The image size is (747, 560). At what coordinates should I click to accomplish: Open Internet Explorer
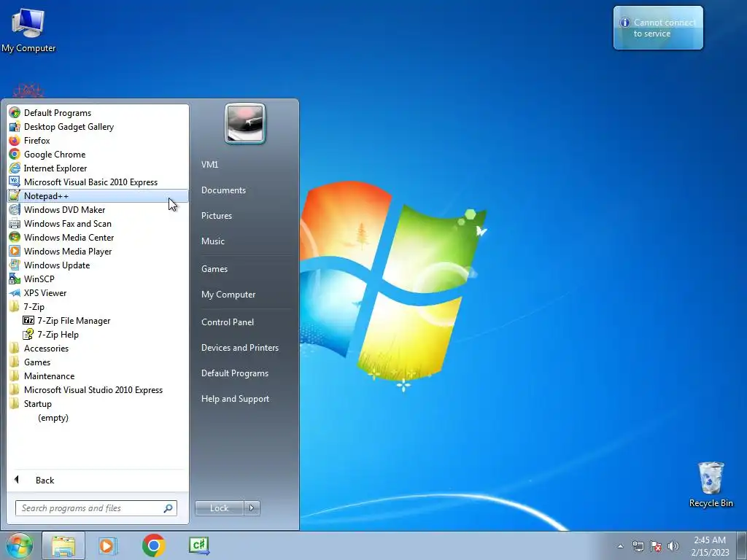click(x=98, y=168)
